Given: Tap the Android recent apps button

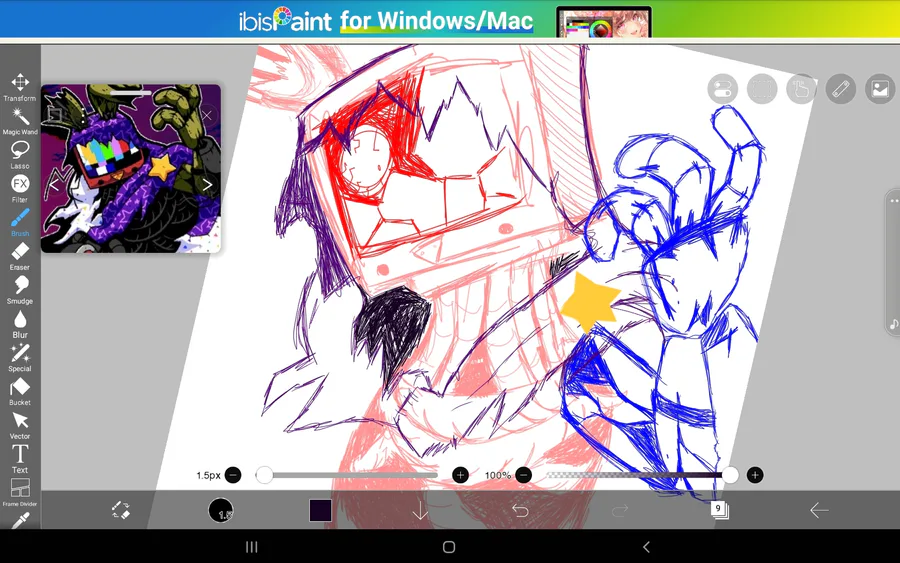Looking at the screenshot, I should click(x=251, y=547).
